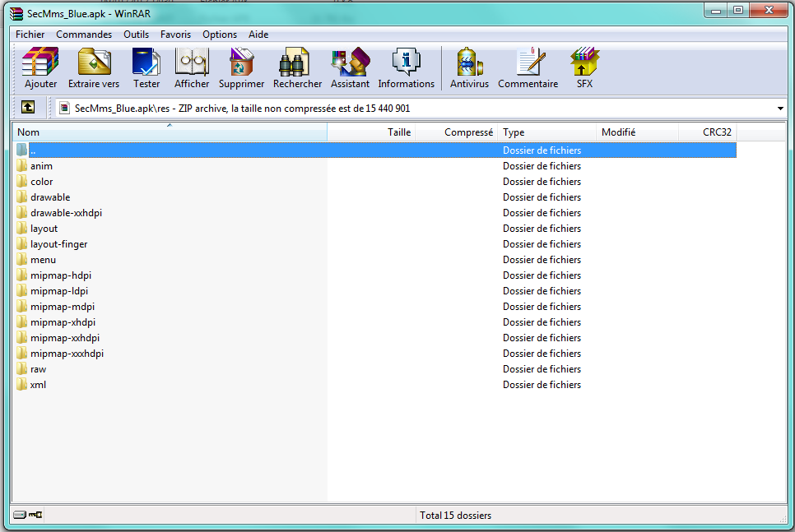
Task: Click the layout folder icon
Action: pyautogui.click(x=21, y=229)
